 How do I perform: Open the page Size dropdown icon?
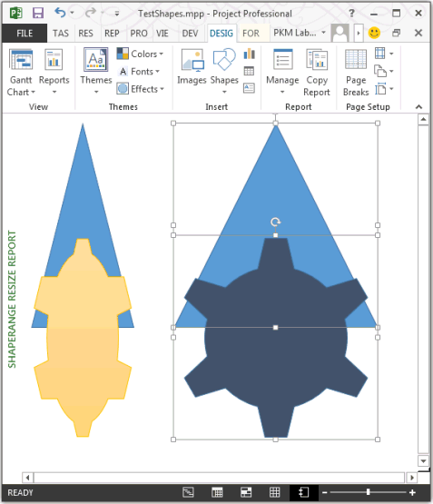384,89
